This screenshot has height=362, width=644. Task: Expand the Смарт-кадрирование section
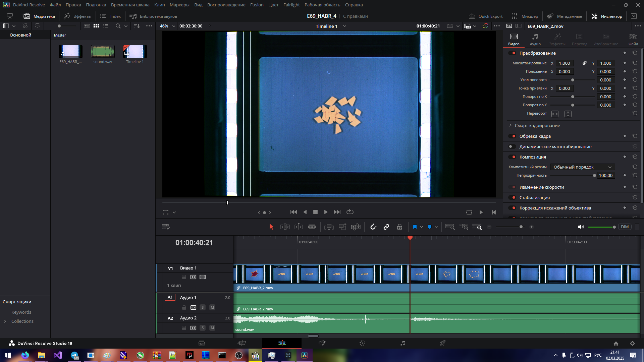[511, 125]
